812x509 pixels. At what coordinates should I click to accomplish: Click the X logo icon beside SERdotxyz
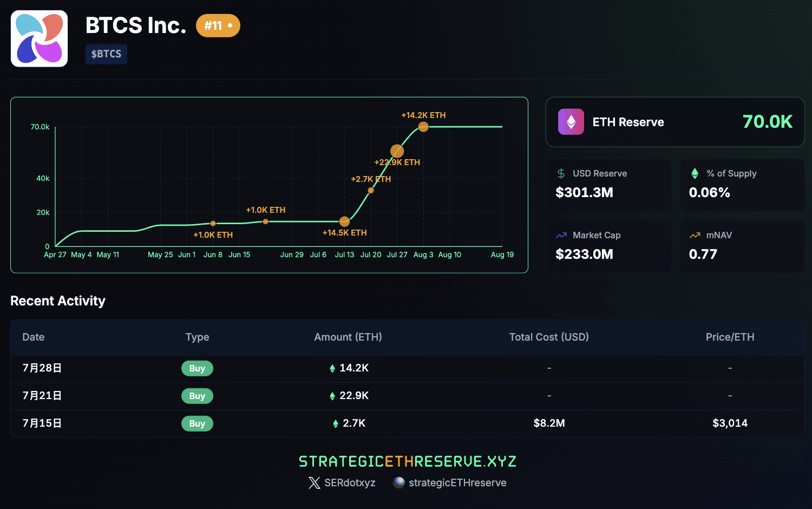click(315, 482)
